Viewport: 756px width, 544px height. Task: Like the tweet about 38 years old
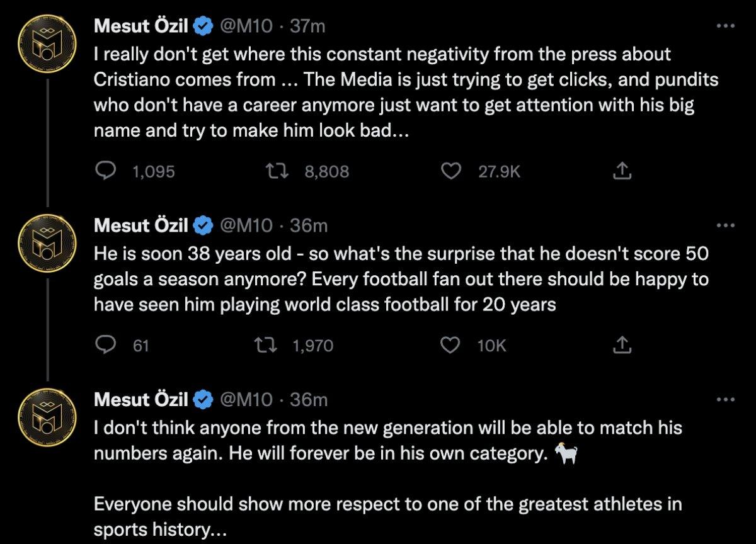point(450,345)
